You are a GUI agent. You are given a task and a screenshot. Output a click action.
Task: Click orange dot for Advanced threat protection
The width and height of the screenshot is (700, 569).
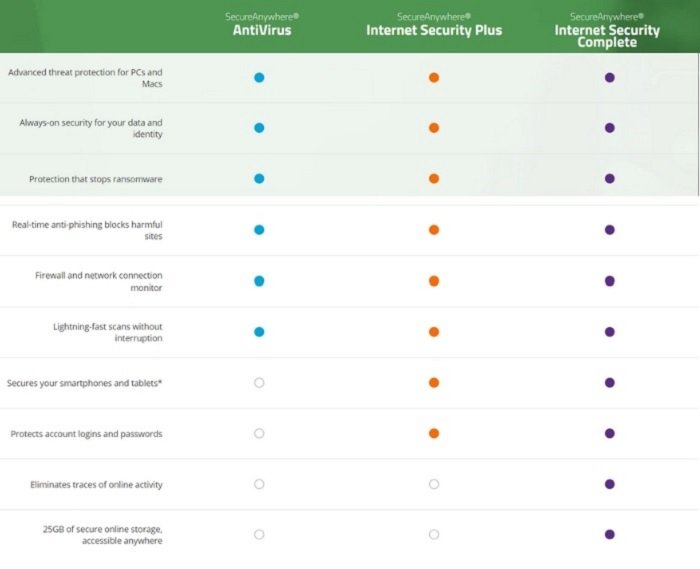coord(434,78)
